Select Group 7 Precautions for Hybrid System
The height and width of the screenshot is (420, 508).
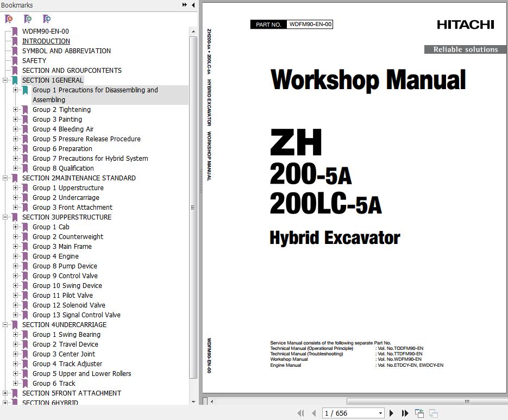point(90,159)
